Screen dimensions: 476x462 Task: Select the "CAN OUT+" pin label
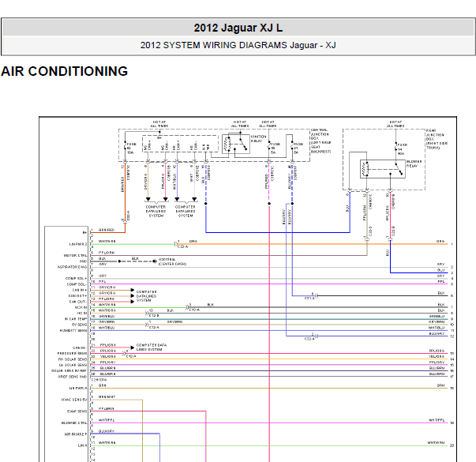click(77, 296)
